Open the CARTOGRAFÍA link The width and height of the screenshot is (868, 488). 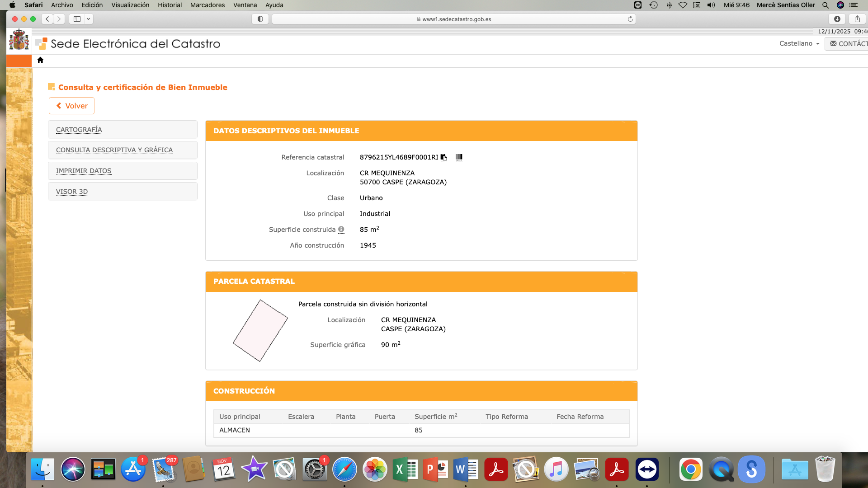79,130
